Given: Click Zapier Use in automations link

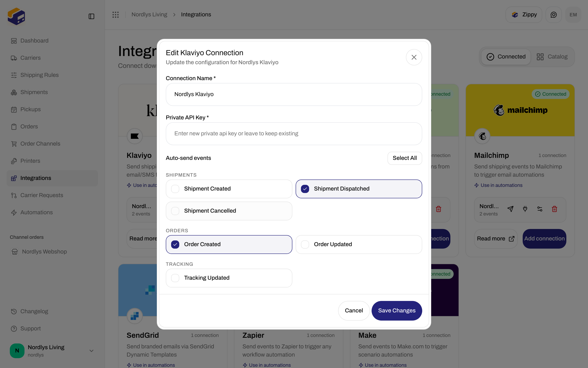Looking at the screenshot, I should point(267,365).
